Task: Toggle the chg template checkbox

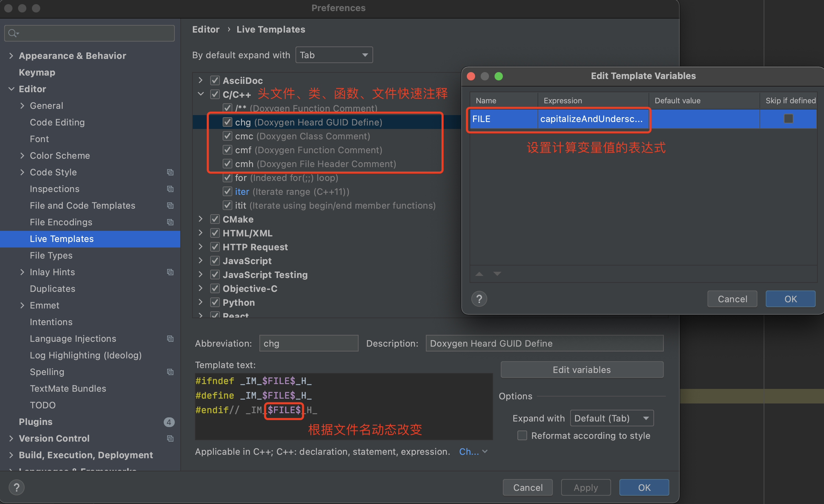Action: [x=228, y=122]
